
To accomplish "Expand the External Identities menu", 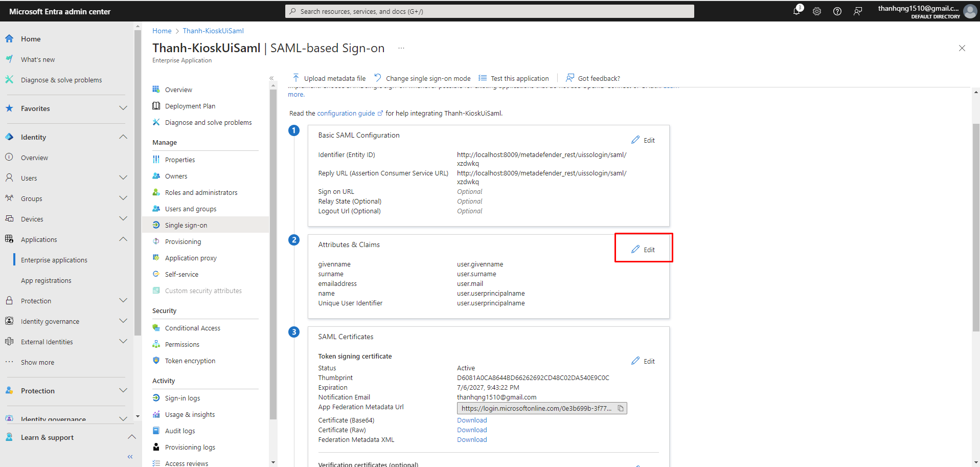I will pos(123,341).
